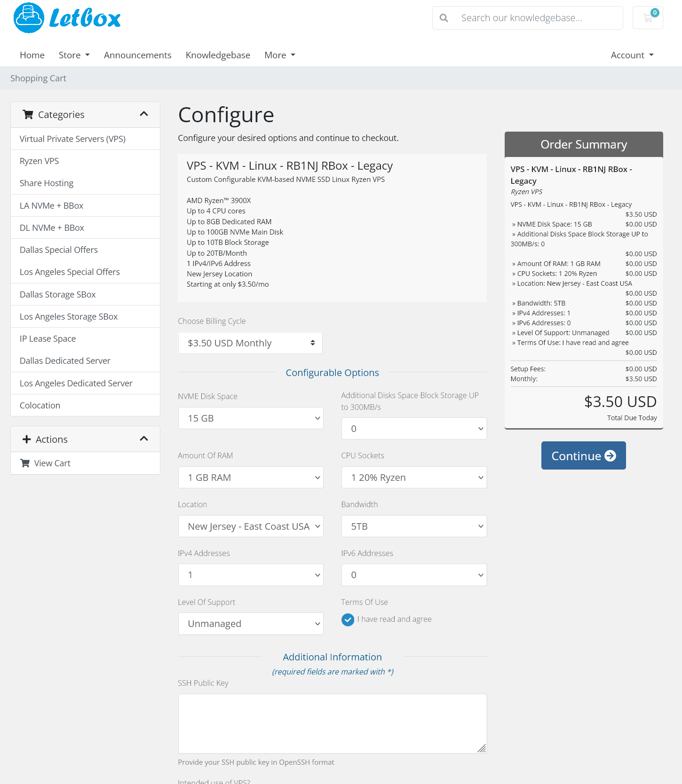Click the plus icon beside Actions
This screenshot has height=784, width=682.
click(27, 439)
